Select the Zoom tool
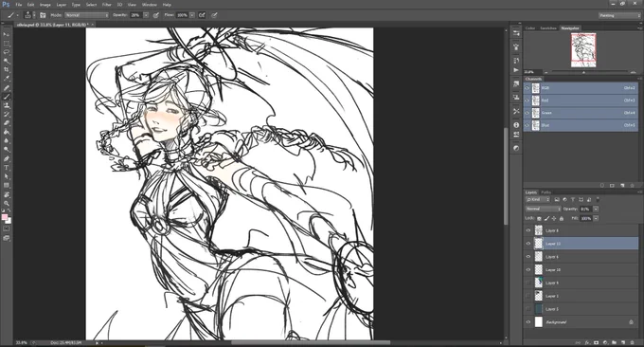This screenshot has width=644, height=347. tap(7, 203)
